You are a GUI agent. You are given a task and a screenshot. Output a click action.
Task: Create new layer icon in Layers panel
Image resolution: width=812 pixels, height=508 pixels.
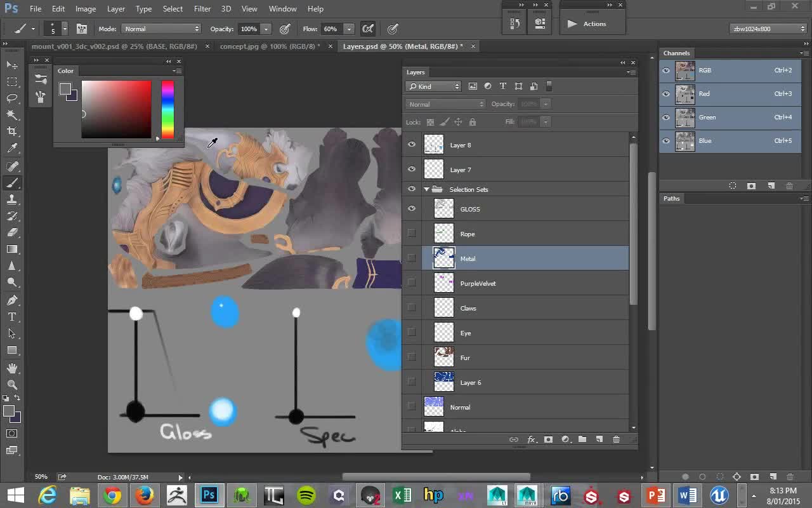point(599,439)
